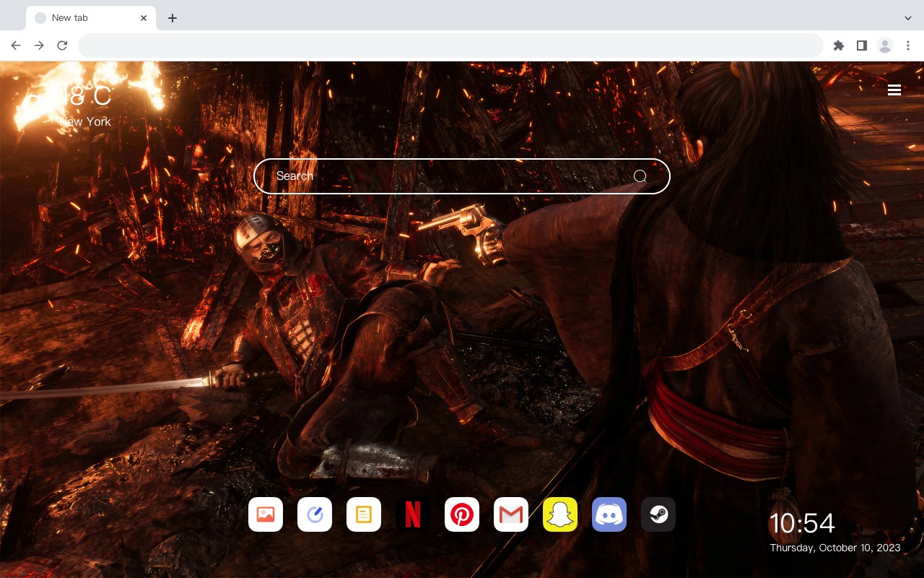Click the date Thursday, October 10, 2023

pos(835,548)
